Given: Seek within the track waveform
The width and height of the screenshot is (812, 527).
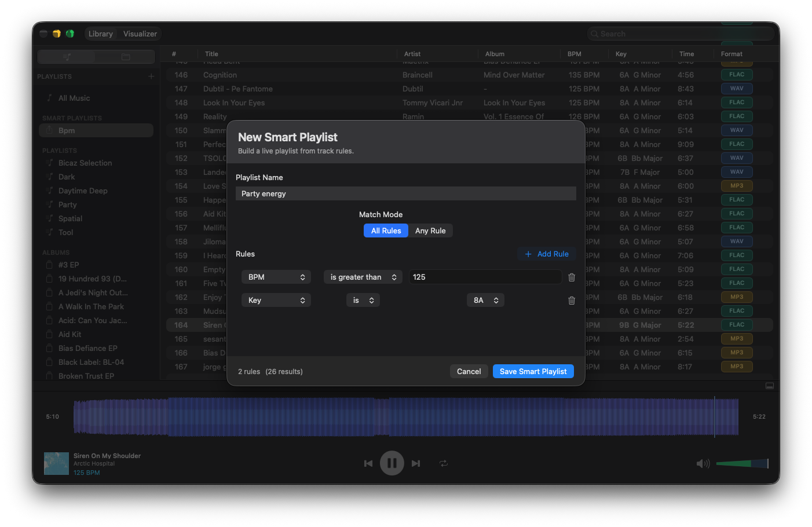Looking at the screenshot, I should [406, 416].
